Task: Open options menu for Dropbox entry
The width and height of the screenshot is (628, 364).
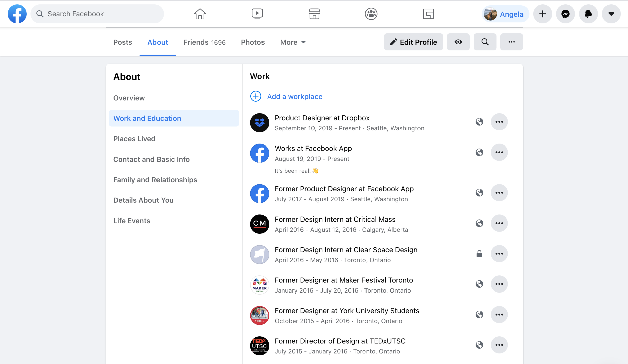Action: pyautogui.click(x=499, y=122)
